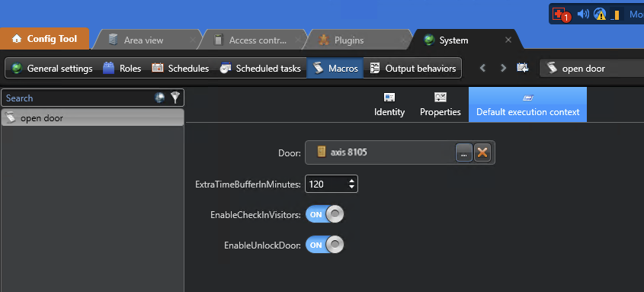Open the Config Tool home tab
The height and width of the screenshot is (292, 644).
pos(44,39)
